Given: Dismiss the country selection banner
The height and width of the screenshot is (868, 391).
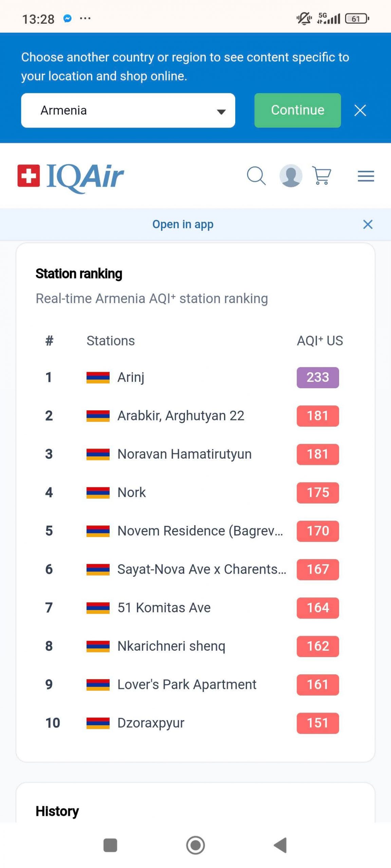Looking at the screenshot, I should 360,111.
